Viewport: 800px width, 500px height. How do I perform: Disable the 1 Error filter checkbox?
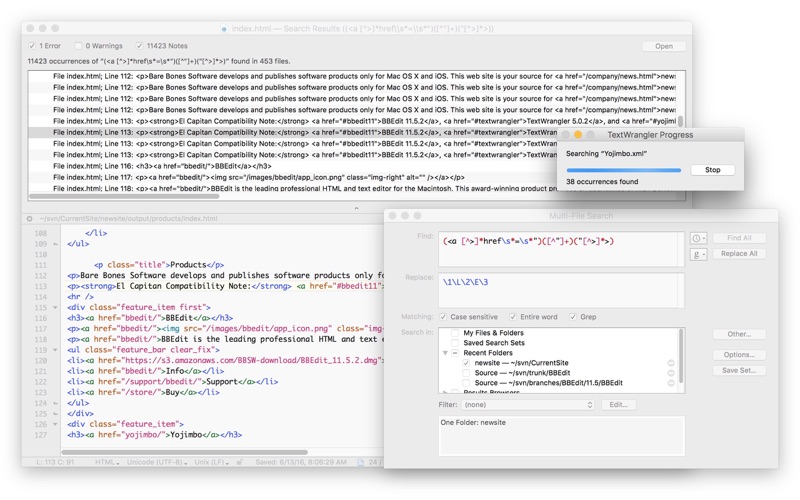32,46
